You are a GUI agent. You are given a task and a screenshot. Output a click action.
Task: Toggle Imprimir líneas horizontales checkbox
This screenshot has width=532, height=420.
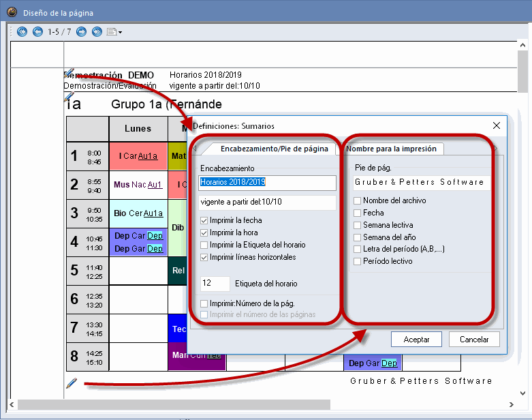pyautogui.click(x=204, y=257)
